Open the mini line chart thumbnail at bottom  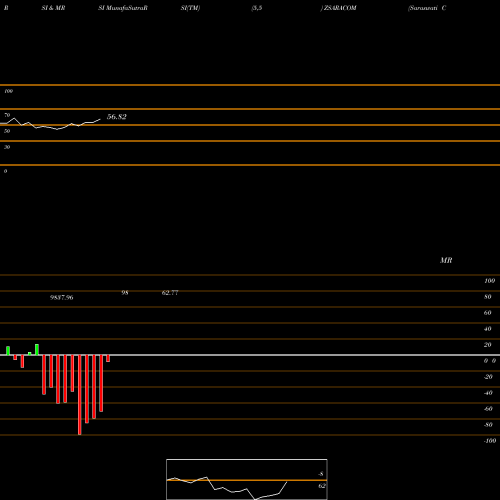pos(247,479)
